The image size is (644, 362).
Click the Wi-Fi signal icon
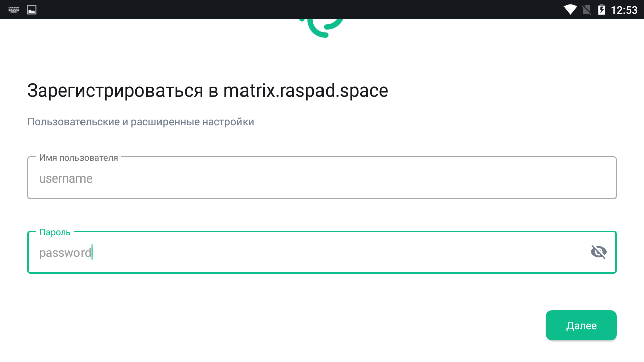pos(570,10)
